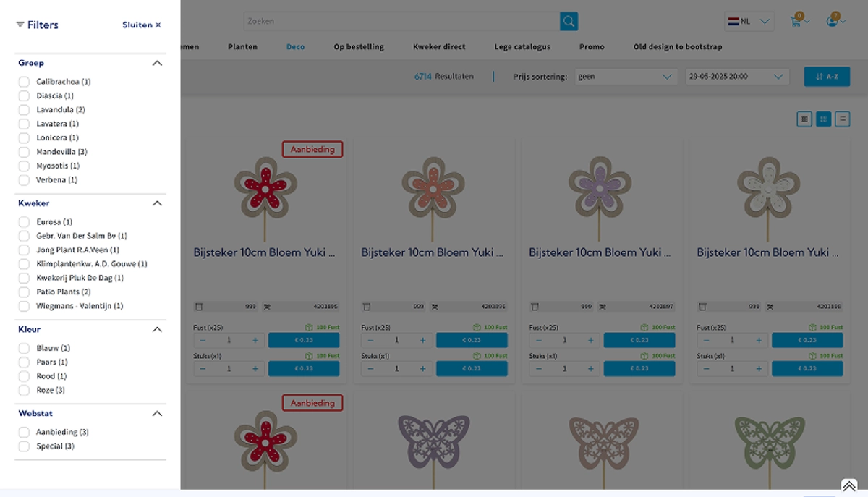
Task: Click the search magnifier icon
Action: [x=569, y=22]
